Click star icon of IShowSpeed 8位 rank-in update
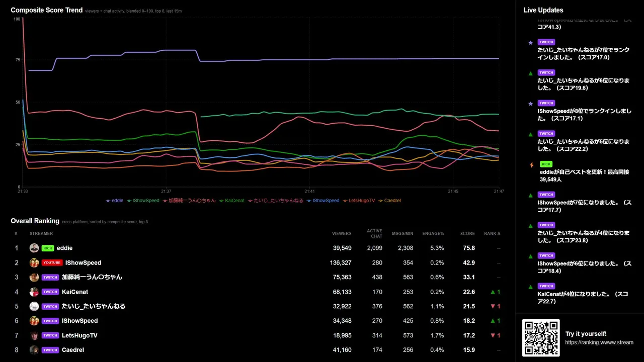644x362 pixels. [530, 104]
